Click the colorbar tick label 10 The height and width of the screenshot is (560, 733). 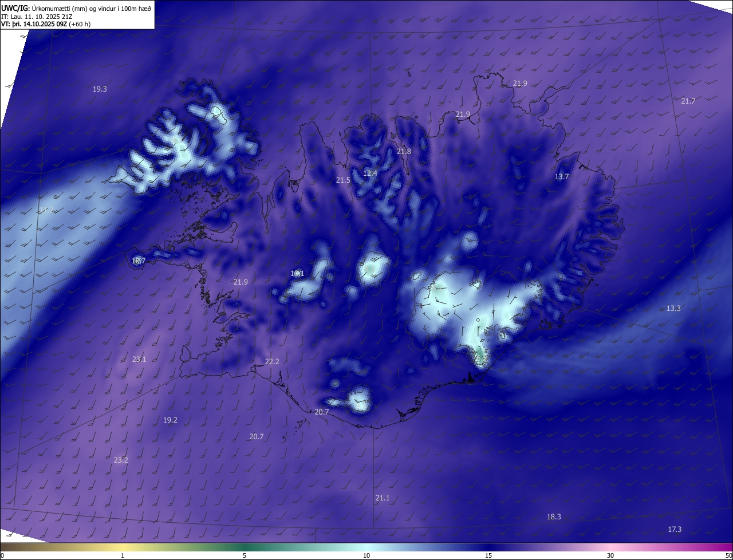[x=366, y=555]
